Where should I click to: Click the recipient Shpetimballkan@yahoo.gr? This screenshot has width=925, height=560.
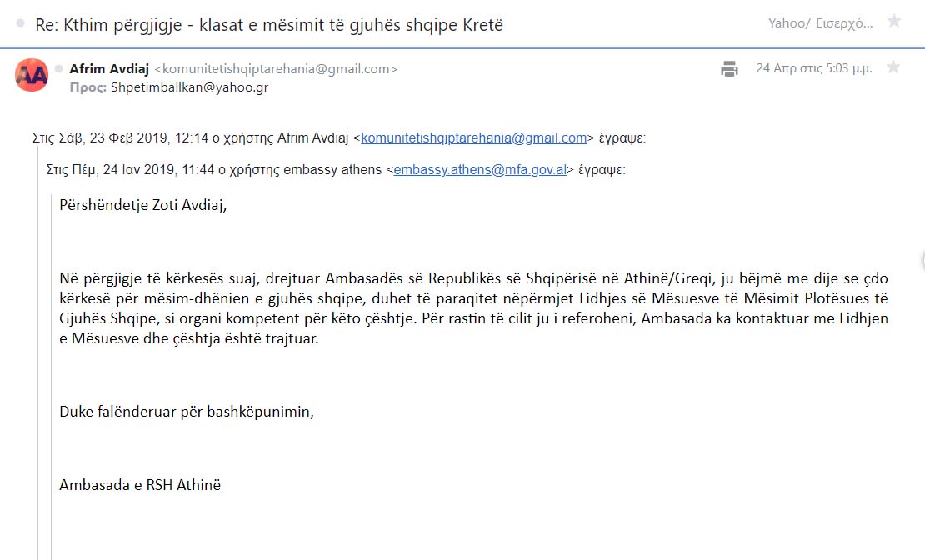click(x=189, y=87)
